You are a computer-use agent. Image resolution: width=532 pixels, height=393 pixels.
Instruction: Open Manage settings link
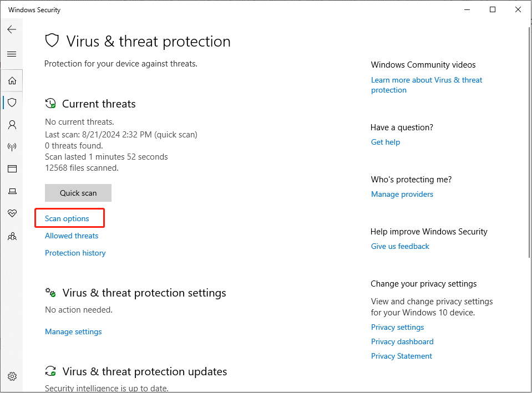(x=73, y=331)
